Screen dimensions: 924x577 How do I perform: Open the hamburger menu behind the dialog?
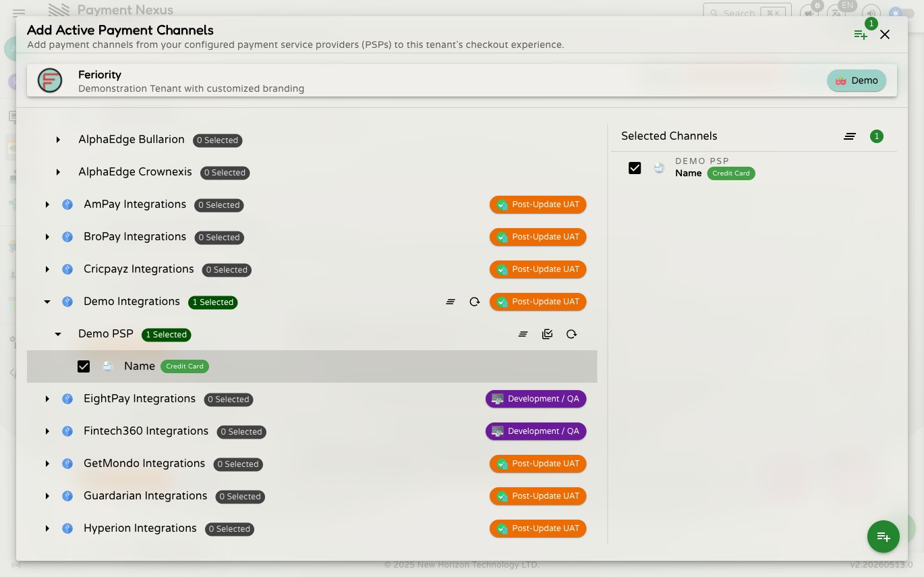(x=19, y=13)
